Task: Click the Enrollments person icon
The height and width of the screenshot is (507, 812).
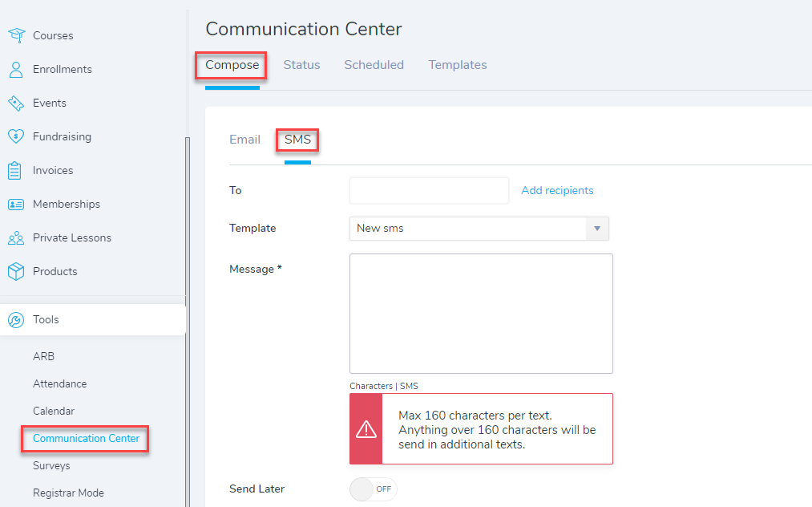Action: point(16,70)
